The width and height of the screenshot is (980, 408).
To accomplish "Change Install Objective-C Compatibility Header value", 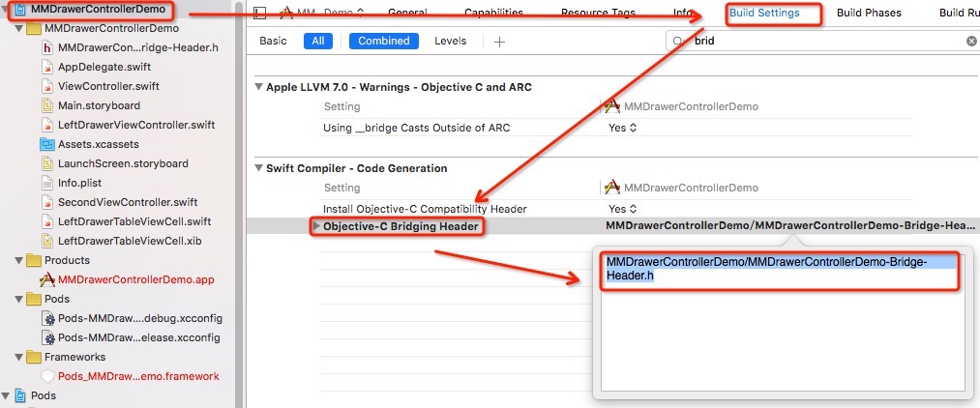I will (x=622, y=209).
